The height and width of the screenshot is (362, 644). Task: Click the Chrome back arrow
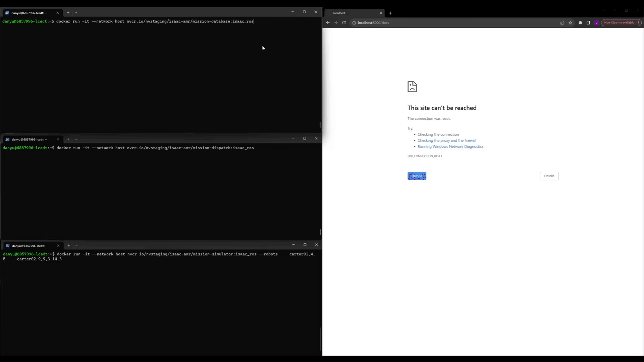(328, 23)
